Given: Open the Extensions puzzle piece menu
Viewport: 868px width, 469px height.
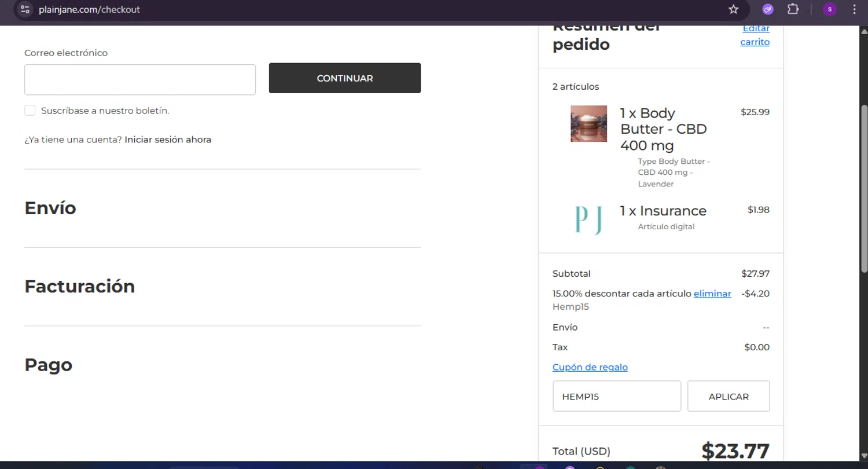Looking at the screenshot, I should click(793, 9).
